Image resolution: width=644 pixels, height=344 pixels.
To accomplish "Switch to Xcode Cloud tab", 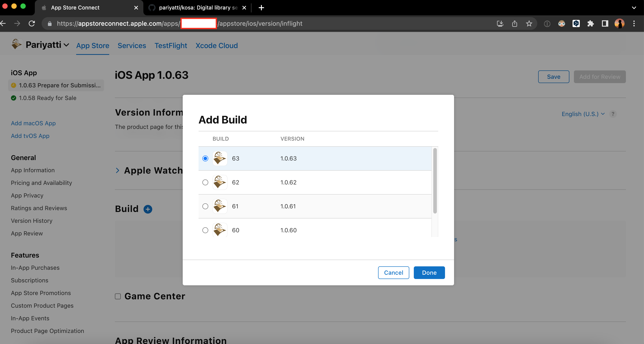I will click(x=216, y=46).
